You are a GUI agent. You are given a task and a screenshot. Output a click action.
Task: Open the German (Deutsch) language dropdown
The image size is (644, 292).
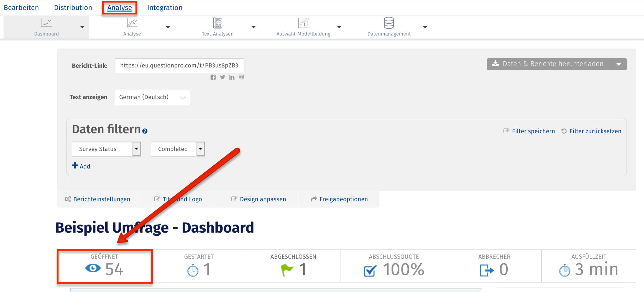point(153,97)
